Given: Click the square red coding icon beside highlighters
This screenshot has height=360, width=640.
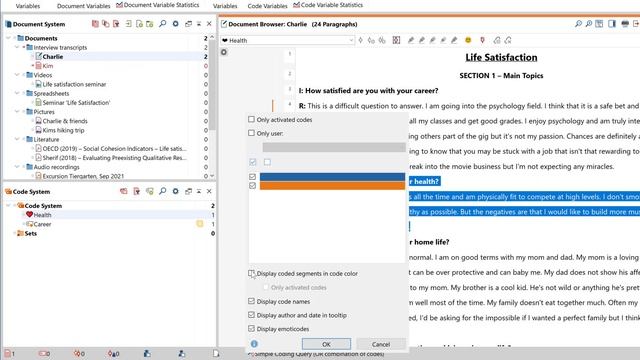Looking at the screenshot, I should coord(396,40).
